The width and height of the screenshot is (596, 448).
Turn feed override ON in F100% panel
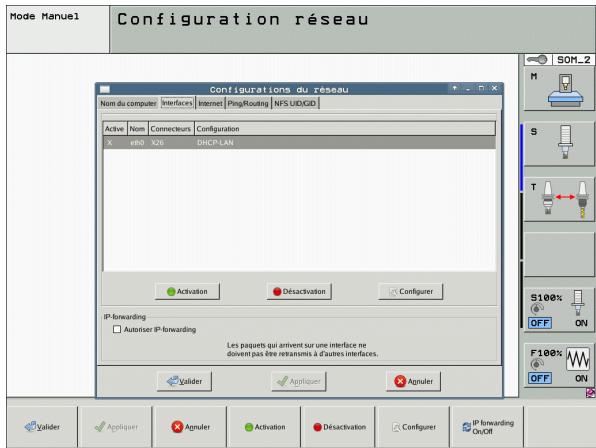pos(581,378)
